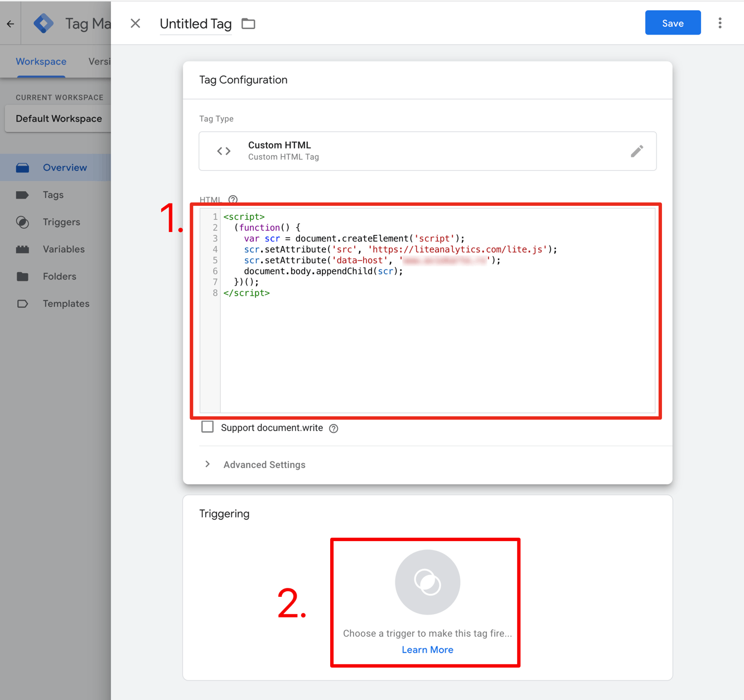This screenshot has height=700, width=744.
Task: Click the Templates tag outline icon
Action: pyautogui.click(x=22, y=303)
